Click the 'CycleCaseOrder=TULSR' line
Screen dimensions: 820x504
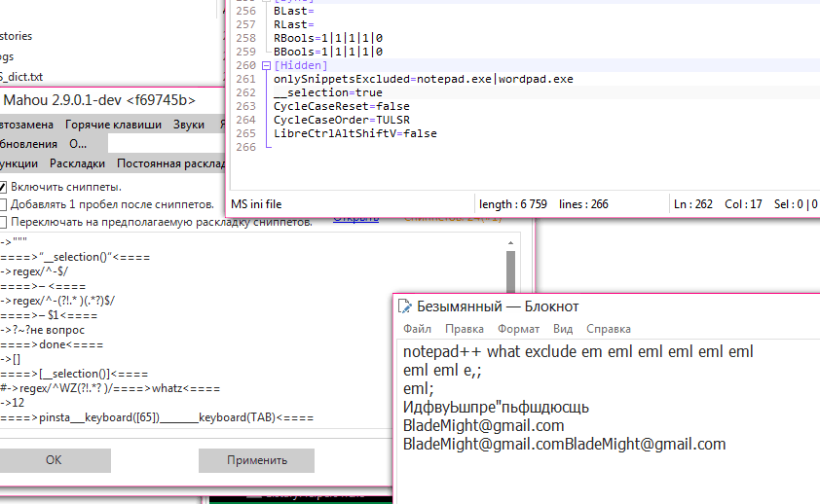[x=342, y=120]
